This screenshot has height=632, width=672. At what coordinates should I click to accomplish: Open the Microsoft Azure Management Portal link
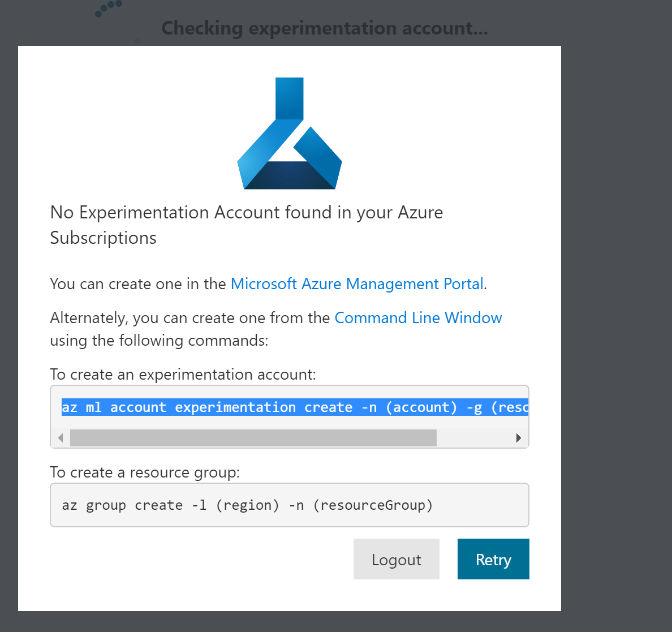point(356,283)
